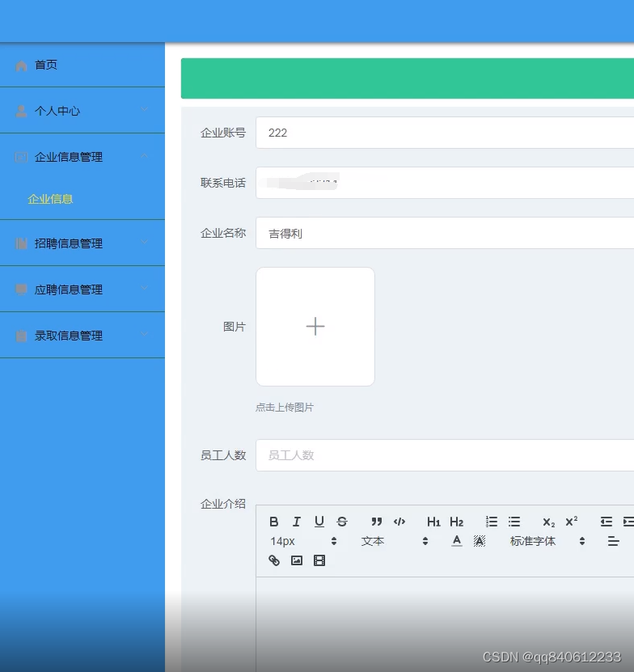Click the plus image upload box

(315, 327)
